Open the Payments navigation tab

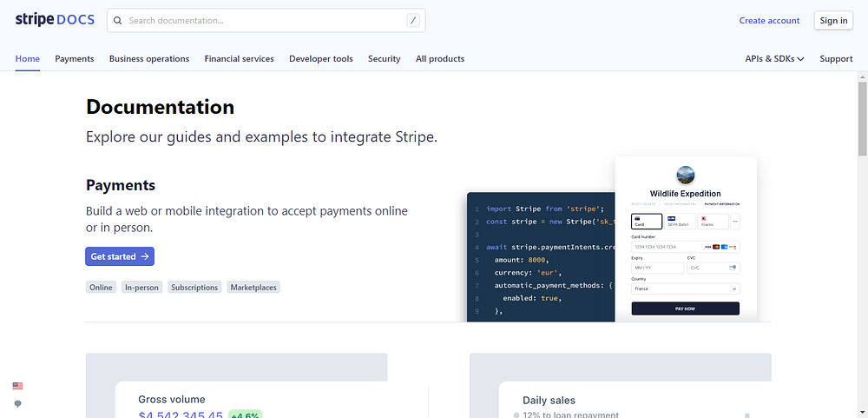point(74,59)
